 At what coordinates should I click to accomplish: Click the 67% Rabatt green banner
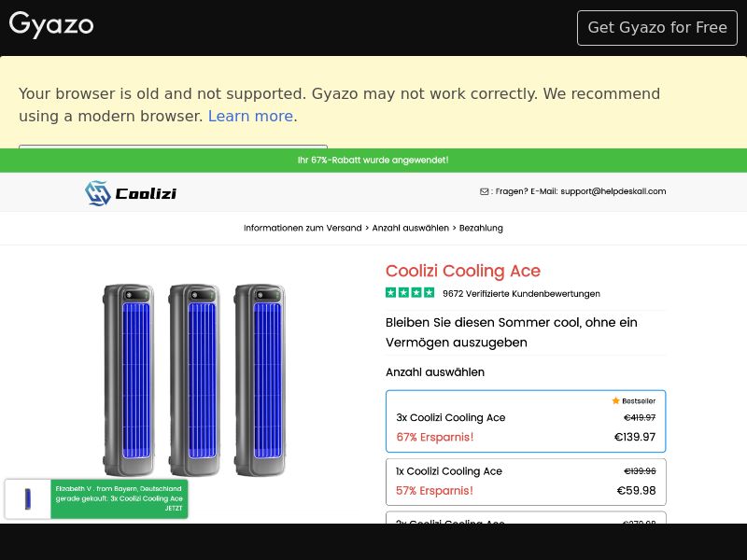point(373,160)
